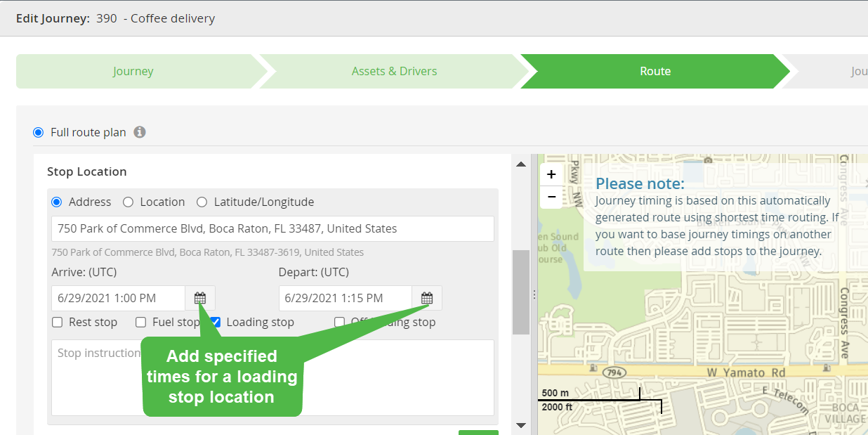Zoom in on the map
This screenshot has width=868, height=435.
tap(551, 174)
